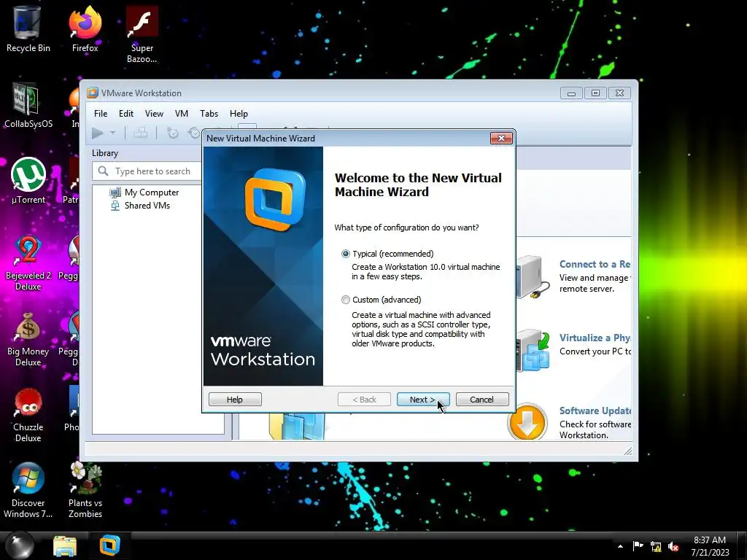This screenshot has height=560, width=747.
Task: Open the Windows Start orb
Action: coord(19,545)
